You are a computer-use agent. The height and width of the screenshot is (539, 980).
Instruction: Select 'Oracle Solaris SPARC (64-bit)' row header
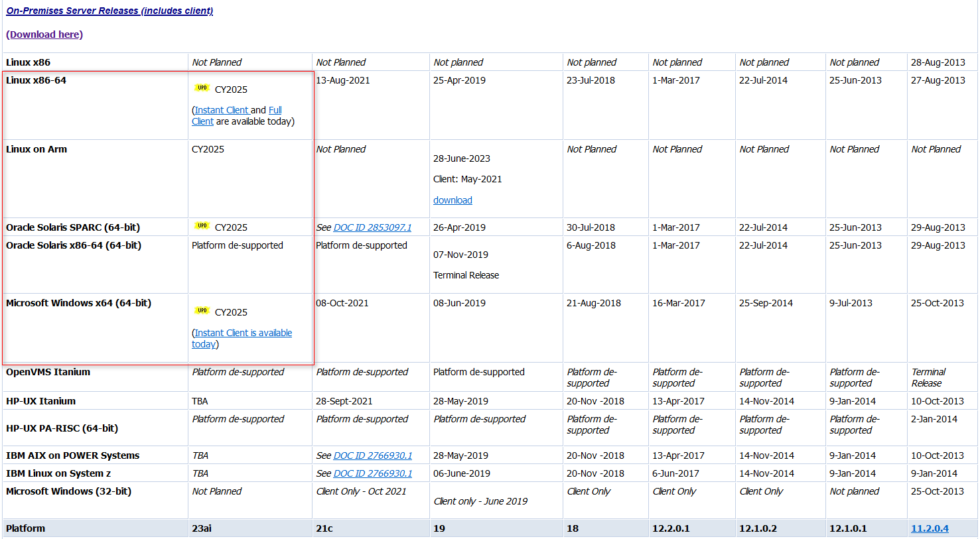[x=73, y=227]
